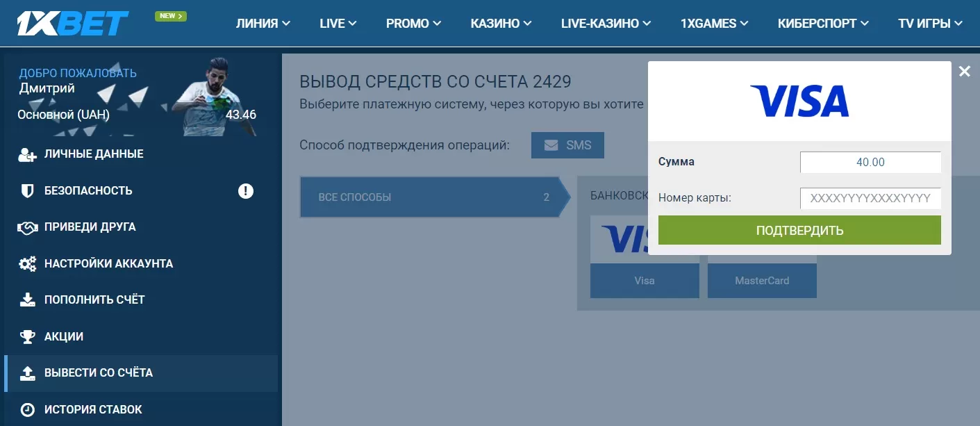Click the Номер карты card number field
Screen dimensions: 980x426
[870, 198]
